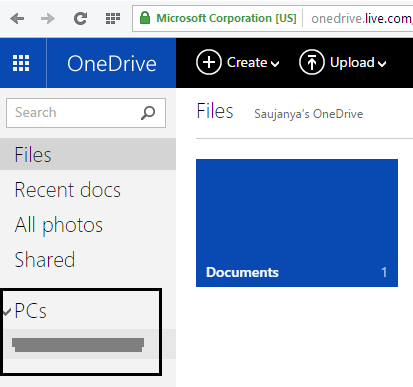Expand the Create dropdown chevron
The height and width of the screenshot is (387, 413).
point(275,64)
